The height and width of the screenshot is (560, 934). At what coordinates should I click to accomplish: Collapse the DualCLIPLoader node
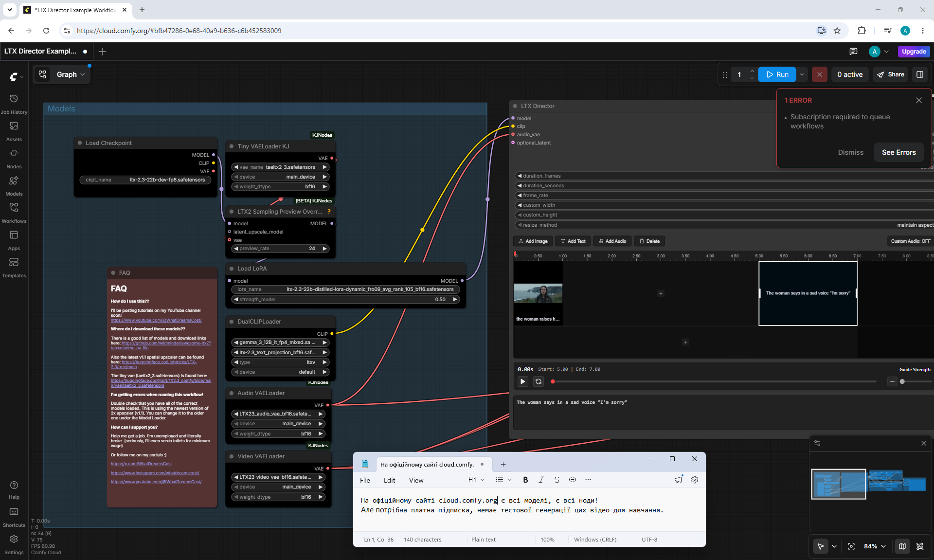232,322
